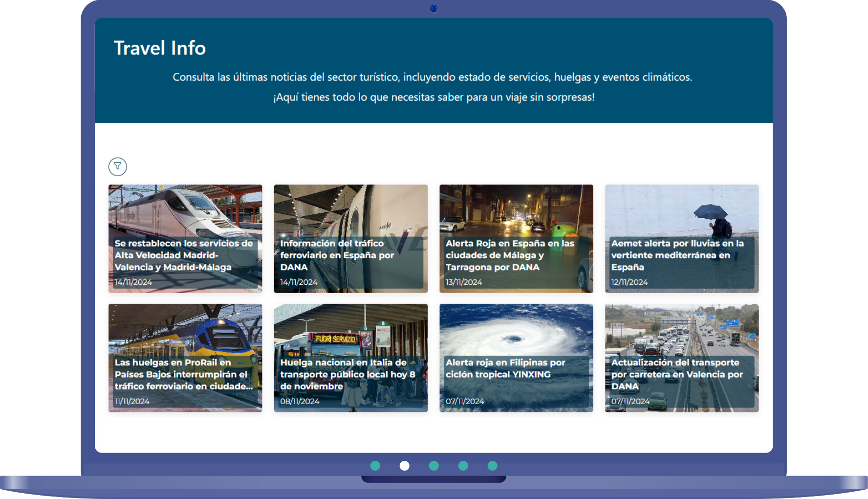View the Huelga nacional en Italia article

tap(350, 358)
